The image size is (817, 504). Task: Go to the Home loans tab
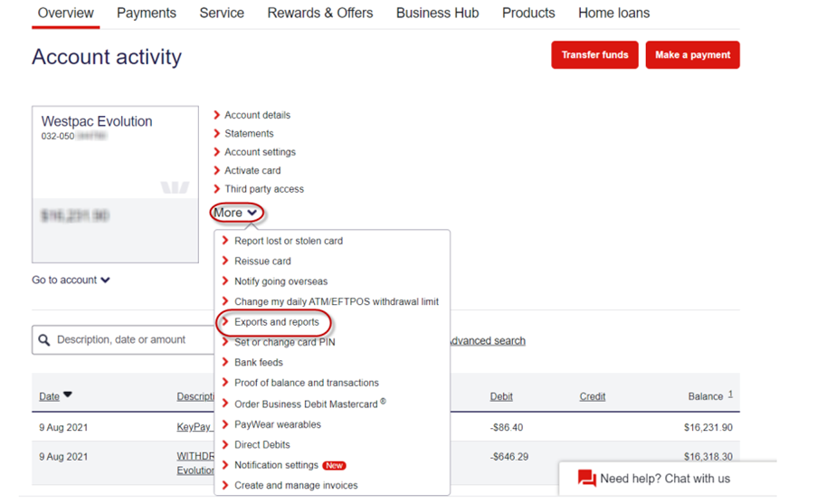pyautogui.click(x=613, y=14)
